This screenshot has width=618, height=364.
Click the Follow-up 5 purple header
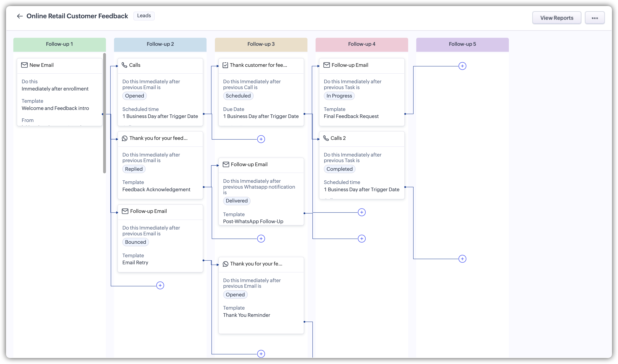click(x=462, y=44)
